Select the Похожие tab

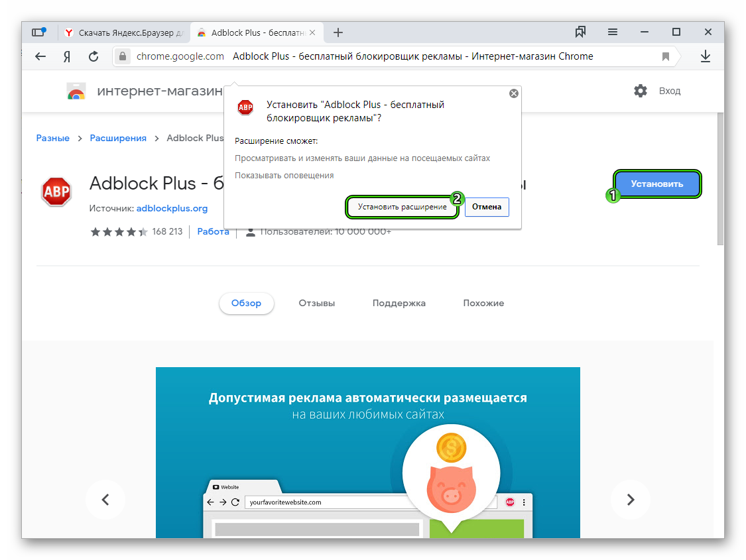click(x=483, y=304)
